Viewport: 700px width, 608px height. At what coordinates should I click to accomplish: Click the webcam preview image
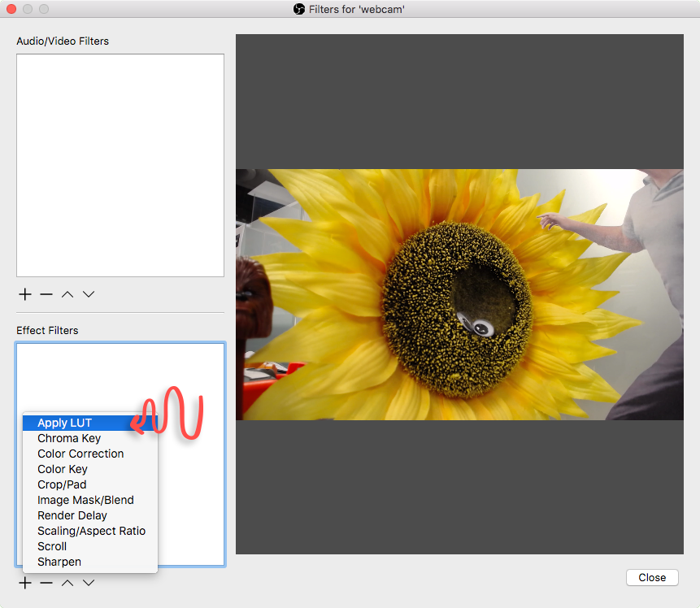459,294
